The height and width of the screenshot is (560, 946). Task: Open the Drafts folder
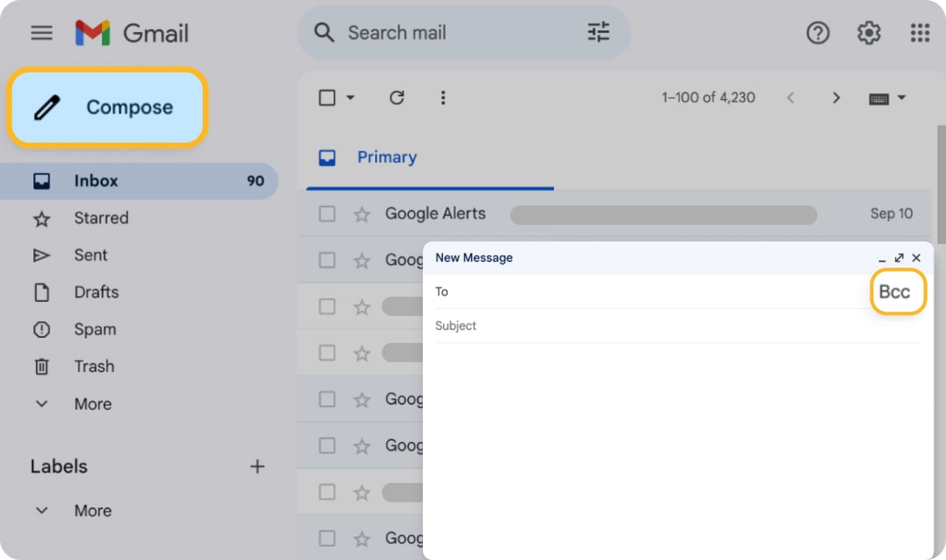96,292
